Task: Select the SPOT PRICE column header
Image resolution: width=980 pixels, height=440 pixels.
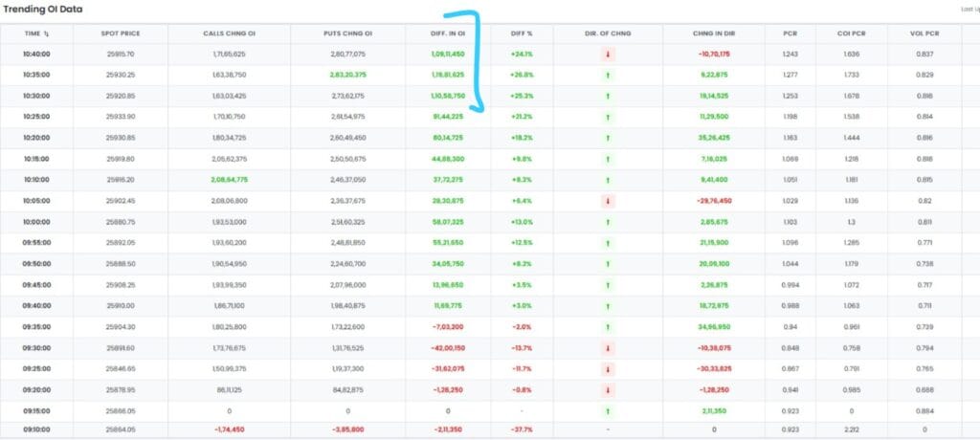Action: pos(121,33)
